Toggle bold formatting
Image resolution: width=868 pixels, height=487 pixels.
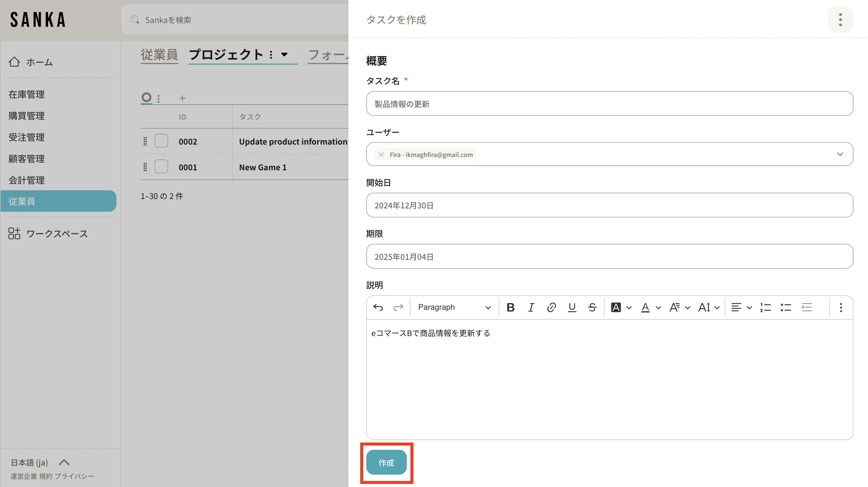511,307
